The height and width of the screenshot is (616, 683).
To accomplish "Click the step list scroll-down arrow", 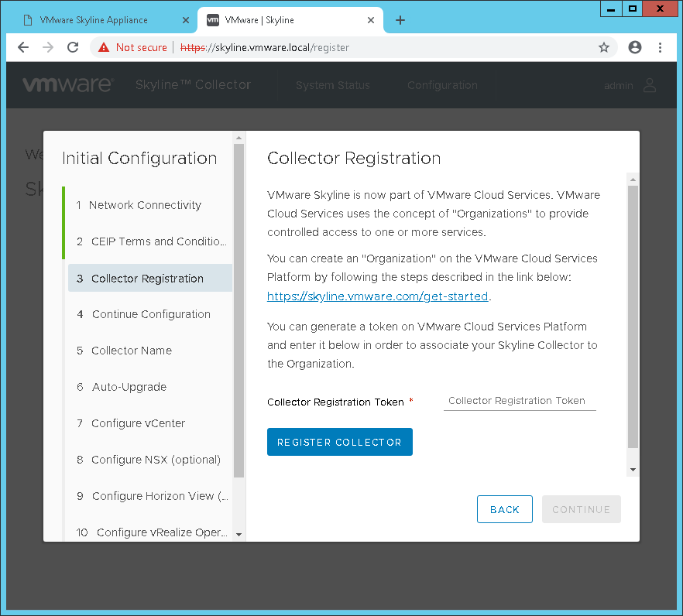I will click(x=239, y=535).
